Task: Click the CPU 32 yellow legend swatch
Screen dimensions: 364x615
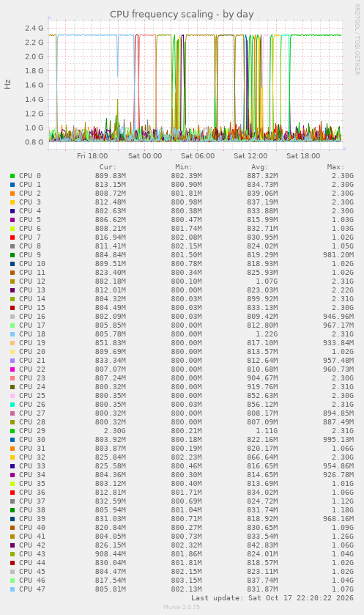Action: click(12, 457)
